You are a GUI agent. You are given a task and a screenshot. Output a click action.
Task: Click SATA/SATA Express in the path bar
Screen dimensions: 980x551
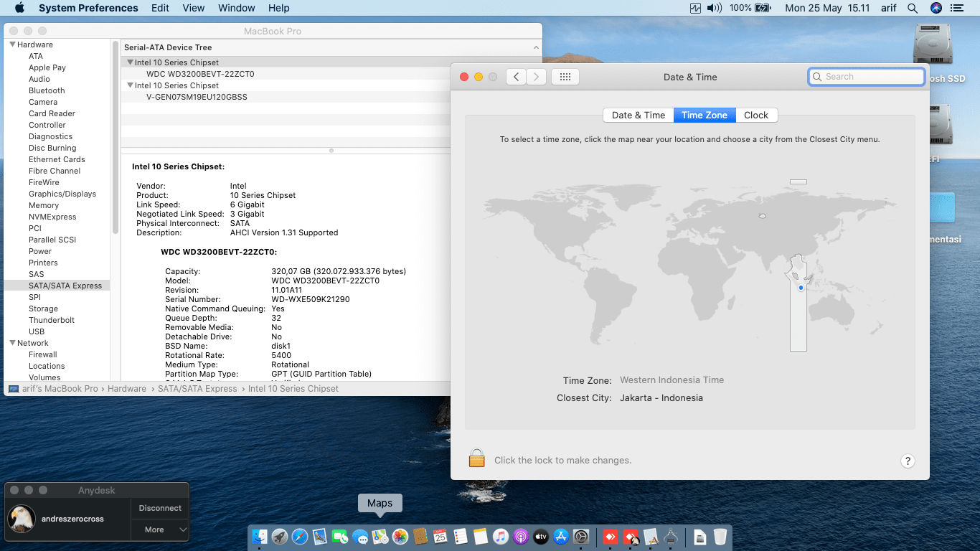(x=197, y=388)
